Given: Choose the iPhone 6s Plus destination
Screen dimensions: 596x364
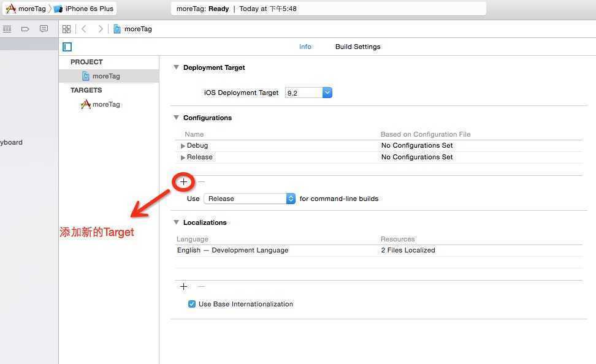Looking at the screenshot, I should click(84, 9).
